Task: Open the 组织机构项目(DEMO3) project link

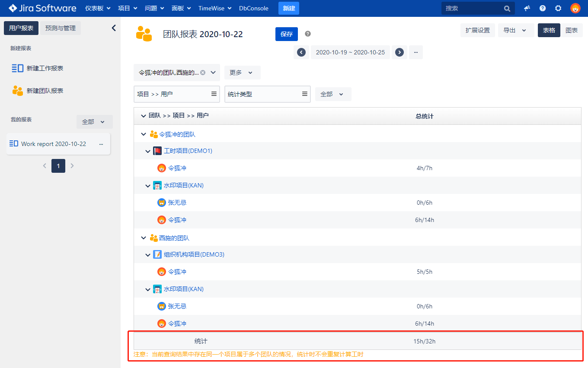Action: coord(194,254)
